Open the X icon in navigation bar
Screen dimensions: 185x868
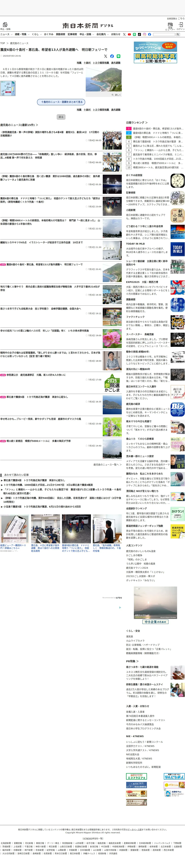click(124, 34)
